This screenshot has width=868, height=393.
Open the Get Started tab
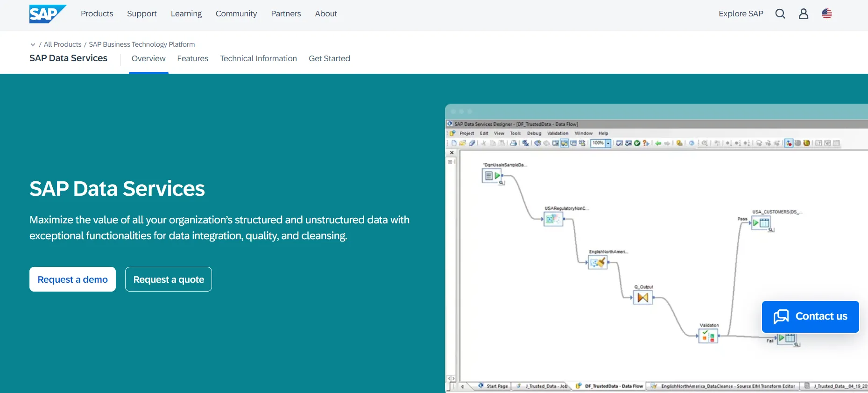pyautogui.click(x=330, y=58)
